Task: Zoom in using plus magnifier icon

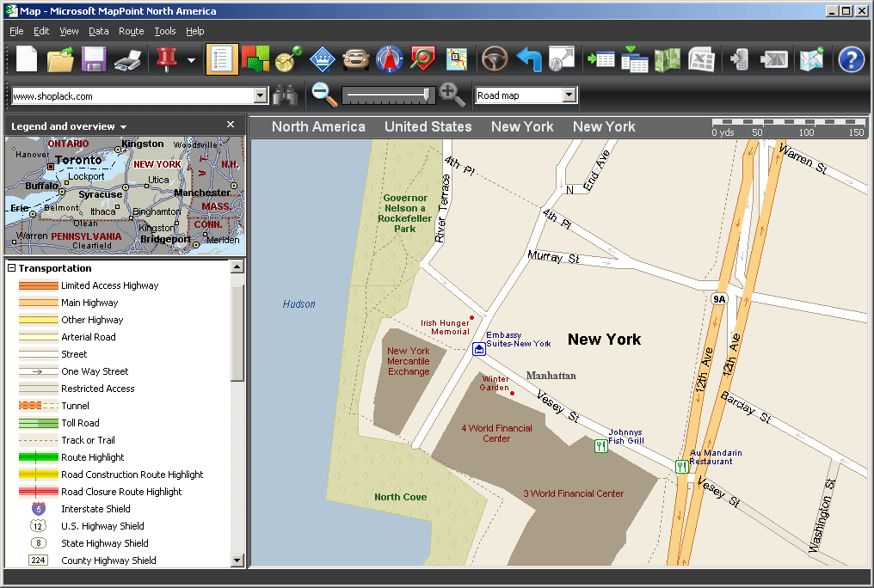Action: click(x=452, y=94)
